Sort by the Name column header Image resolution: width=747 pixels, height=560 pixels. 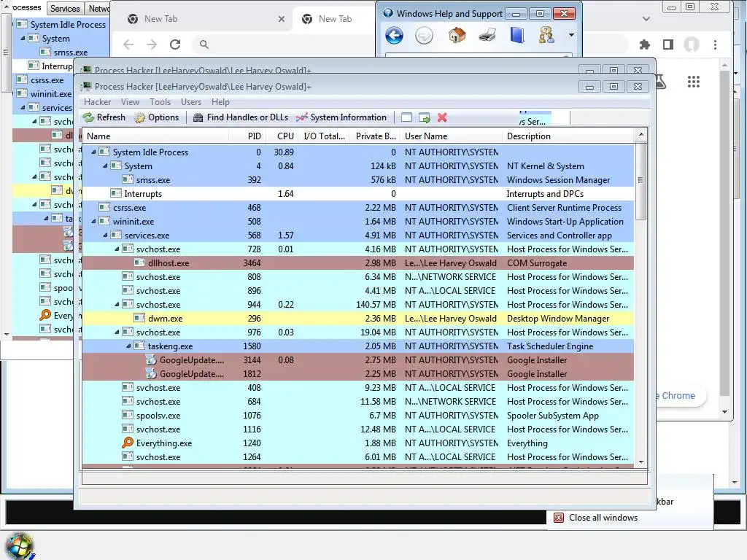point(156,136)
